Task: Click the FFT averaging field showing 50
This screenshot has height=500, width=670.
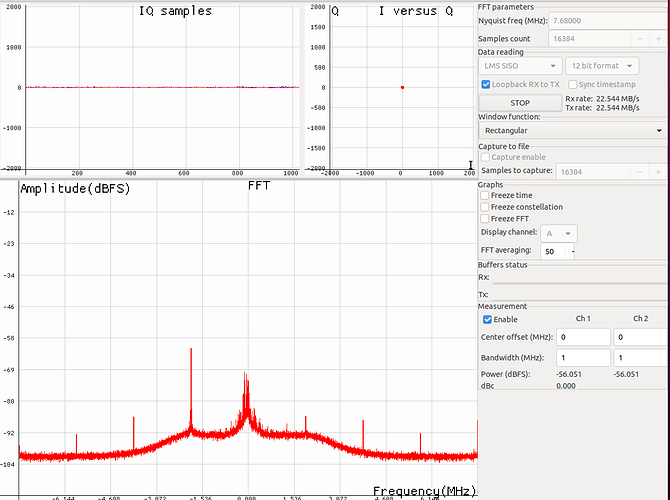Action: point(553,251)
